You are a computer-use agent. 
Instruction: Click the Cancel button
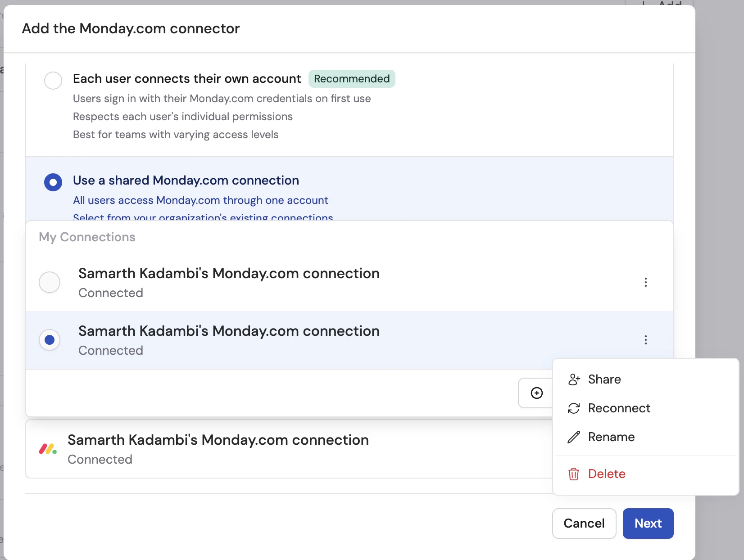click(584, 523)
